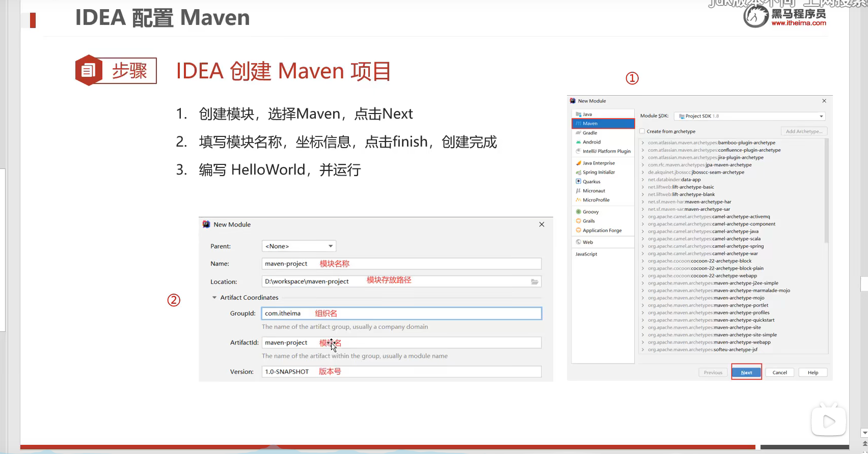
Task: Click the Spring Initializr icon
Action: click(x=579, y=173)
